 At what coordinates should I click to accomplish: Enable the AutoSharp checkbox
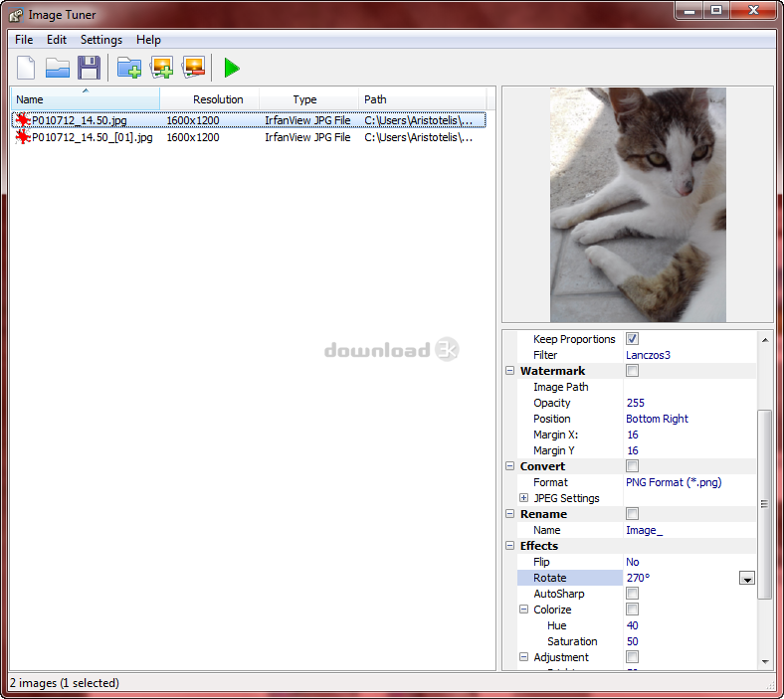pyautogui.click(x=632, y=593)
